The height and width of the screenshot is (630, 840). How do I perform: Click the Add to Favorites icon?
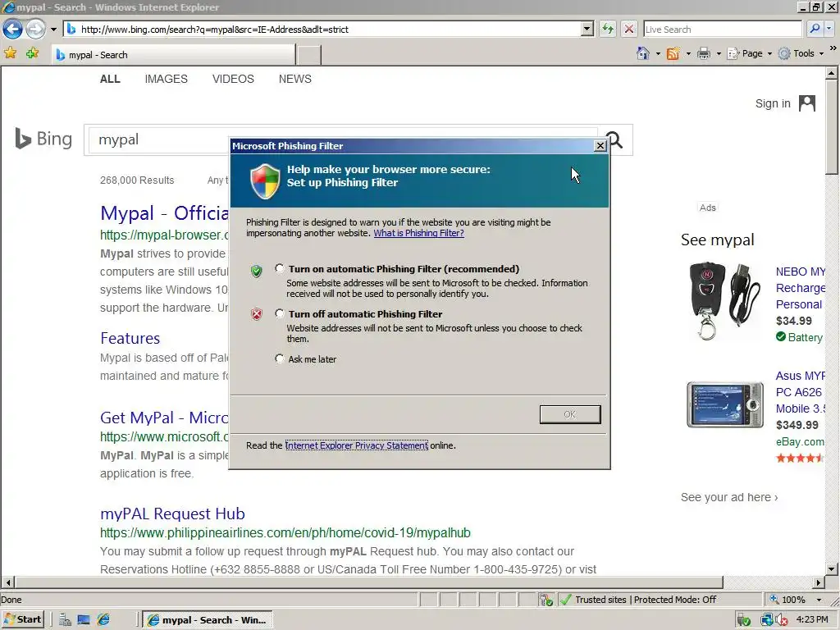point(32,53)
